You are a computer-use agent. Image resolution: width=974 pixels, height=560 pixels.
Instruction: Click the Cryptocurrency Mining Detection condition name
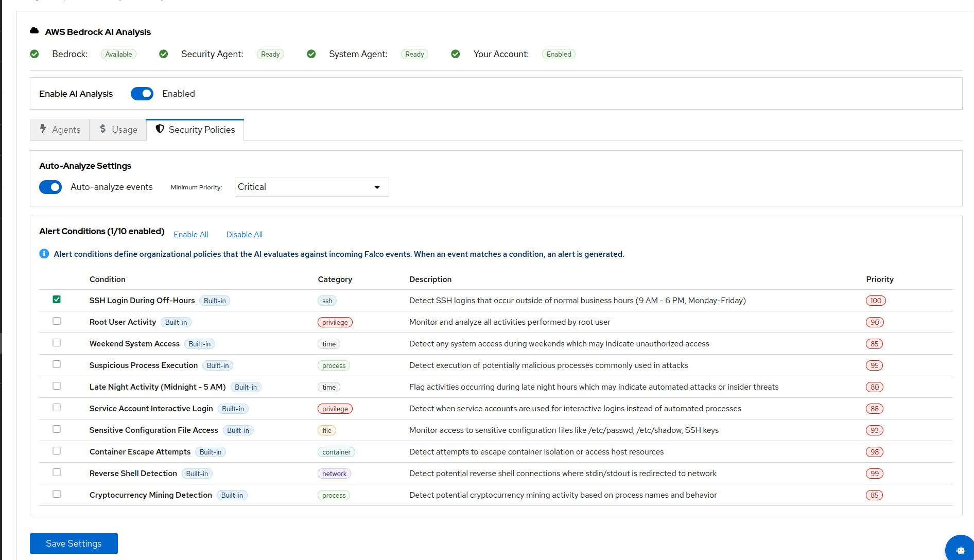click(x=151, y=495)
